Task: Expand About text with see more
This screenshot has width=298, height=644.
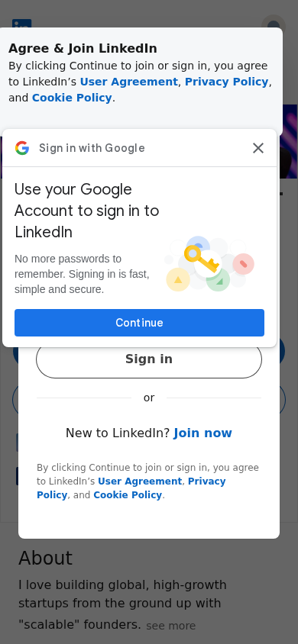Action: point(171,626)
